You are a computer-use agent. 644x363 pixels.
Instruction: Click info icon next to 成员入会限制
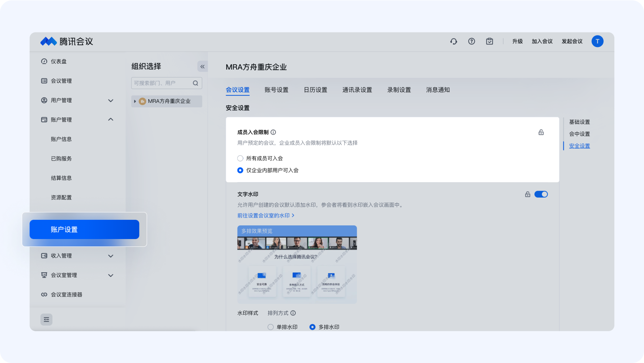point(273,132)
